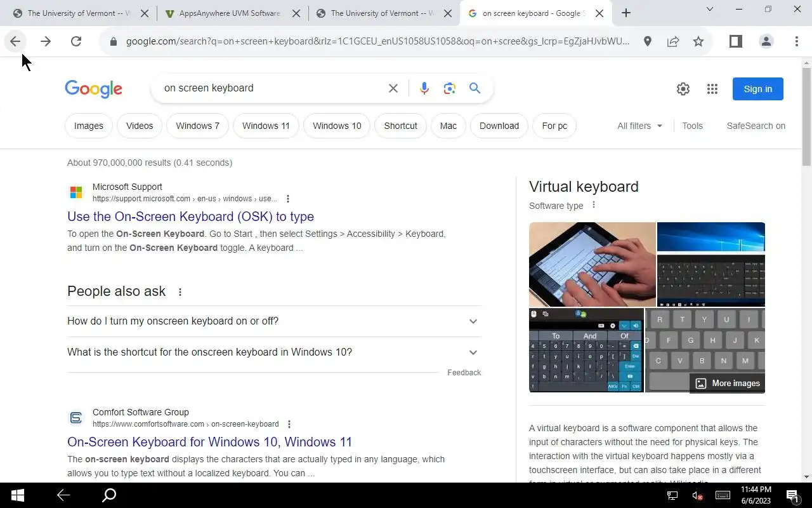Open Chrome's three-dot menu

[x=797, y=41]
